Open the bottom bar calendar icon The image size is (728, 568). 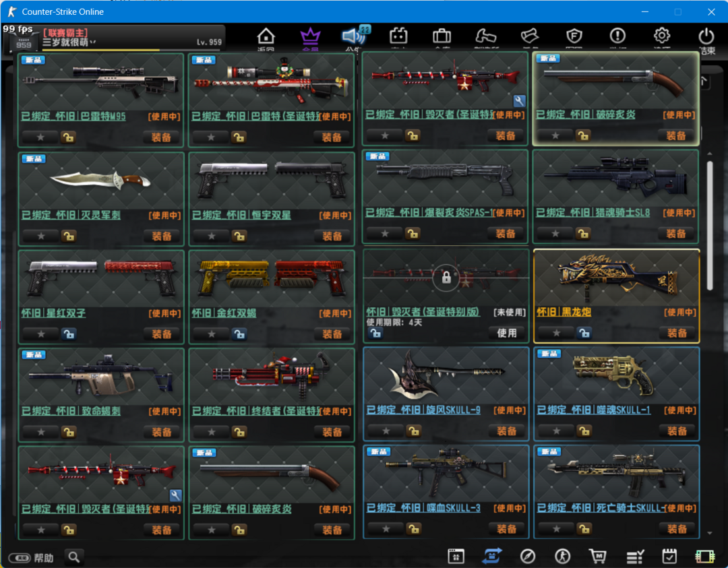pos(456,556)
